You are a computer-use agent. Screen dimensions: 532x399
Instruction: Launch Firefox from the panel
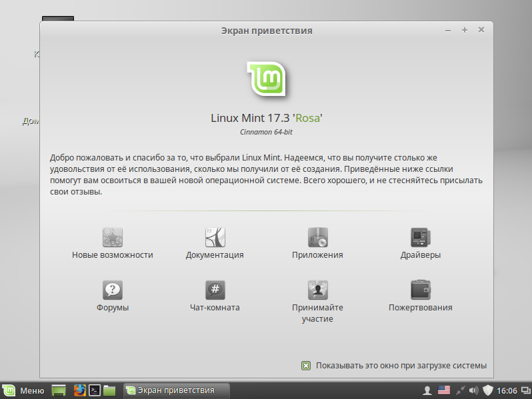80,390
